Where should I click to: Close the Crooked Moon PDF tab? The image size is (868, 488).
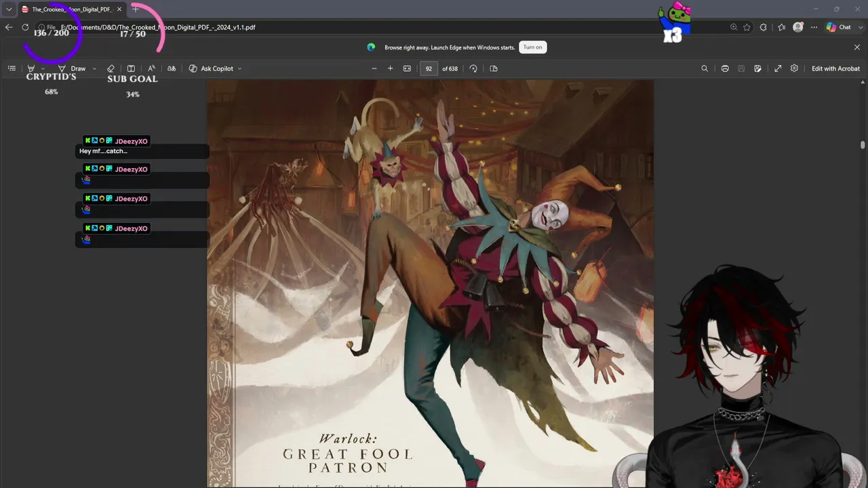(119, 9)
